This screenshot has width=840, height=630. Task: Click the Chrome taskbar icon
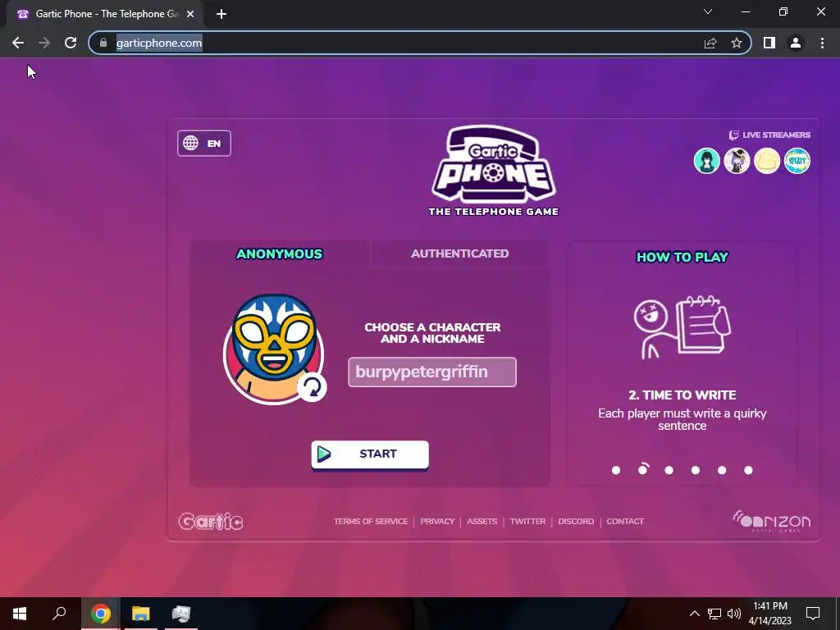101,614
